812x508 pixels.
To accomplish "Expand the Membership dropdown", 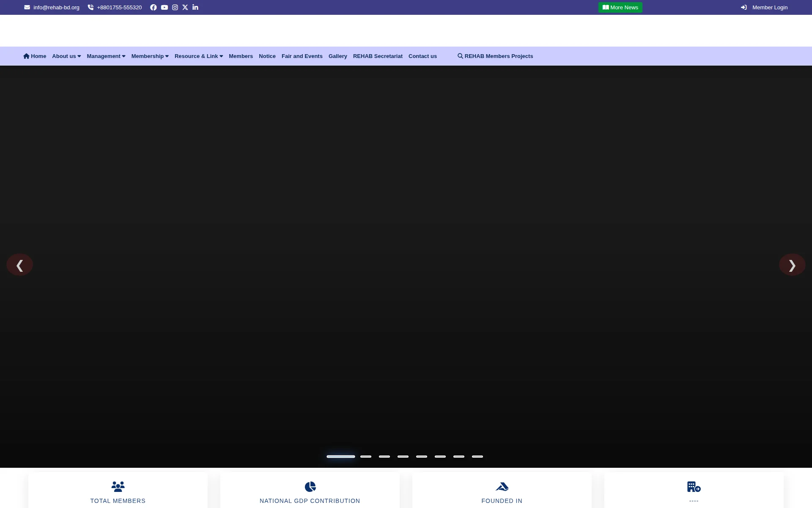I will click(150, 56).
